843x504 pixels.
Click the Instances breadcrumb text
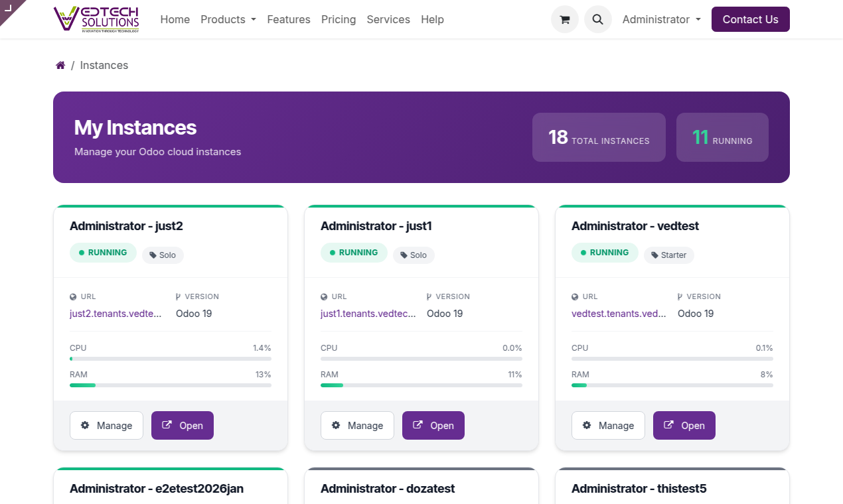click(x=104, y=65)
